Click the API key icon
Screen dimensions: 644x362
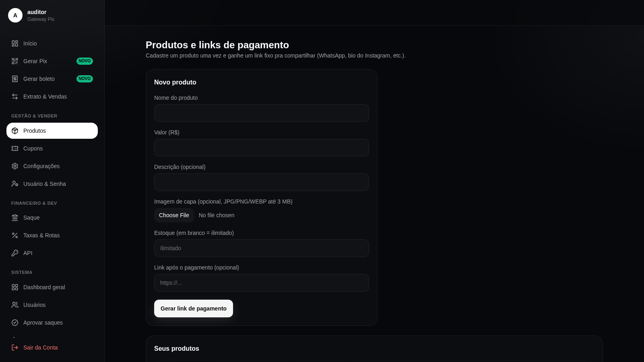(x=15, y=253)
